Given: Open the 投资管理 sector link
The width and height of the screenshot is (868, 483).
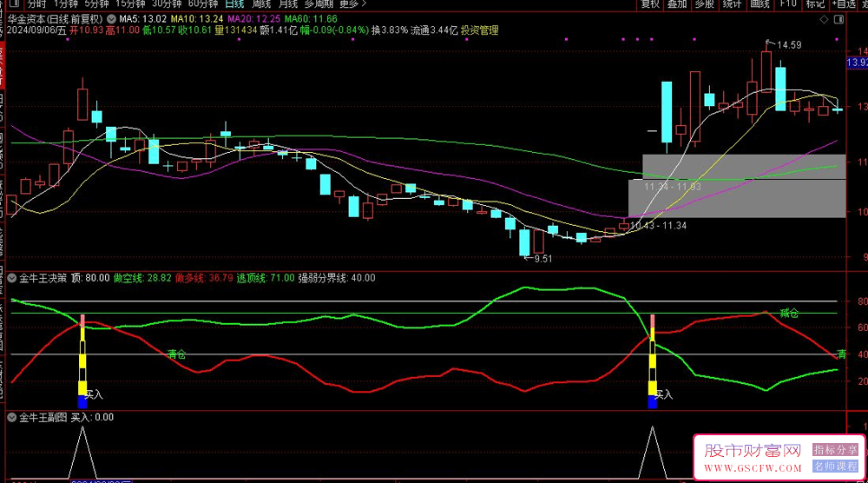Looking at the screenshot, I should [x=479, y=30].
